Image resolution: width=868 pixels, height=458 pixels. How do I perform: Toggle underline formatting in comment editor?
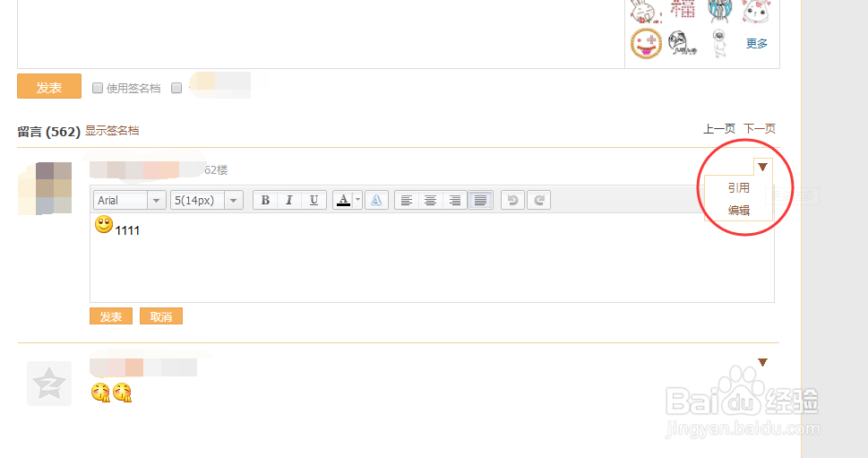point(314,200)
